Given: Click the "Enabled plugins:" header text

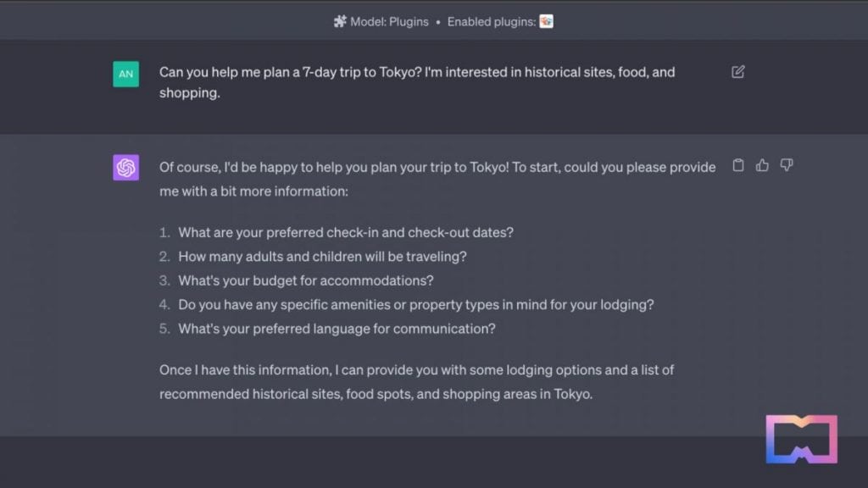Looking at the screenshot, I should tap(492, 21).
